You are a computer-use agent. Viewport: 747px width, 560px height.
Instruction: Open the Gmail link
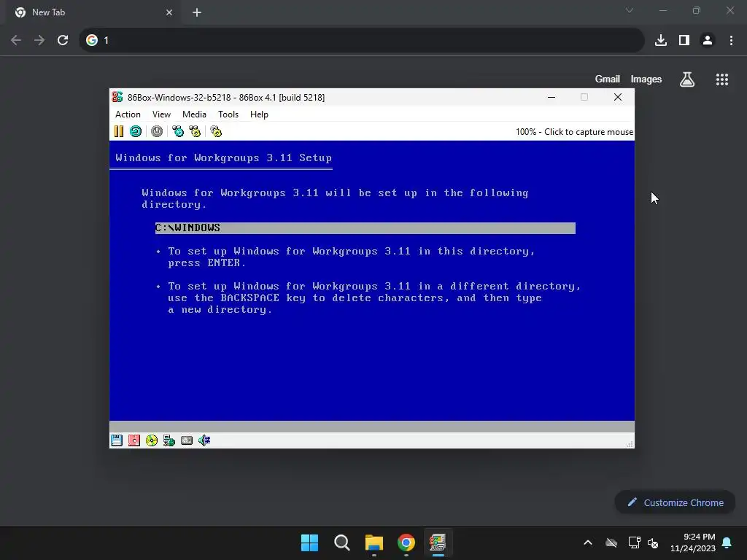(608, 79)
